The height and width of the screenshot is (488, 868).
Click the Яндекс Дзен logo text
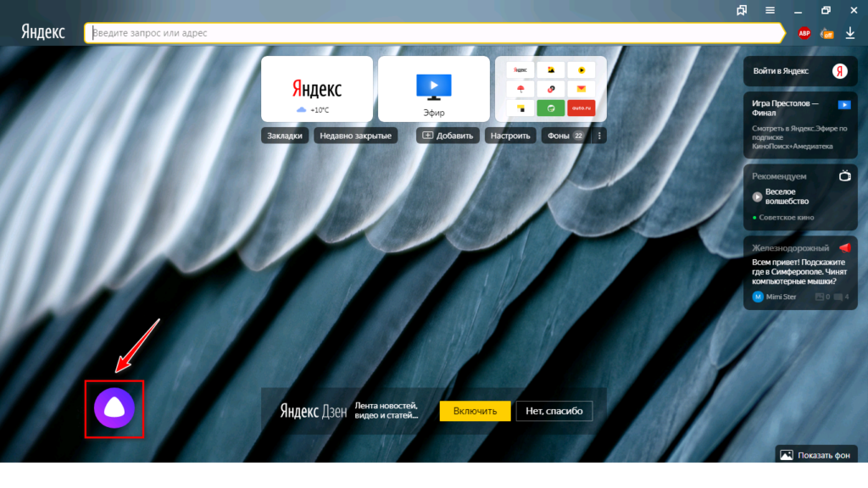coord(314,411)
